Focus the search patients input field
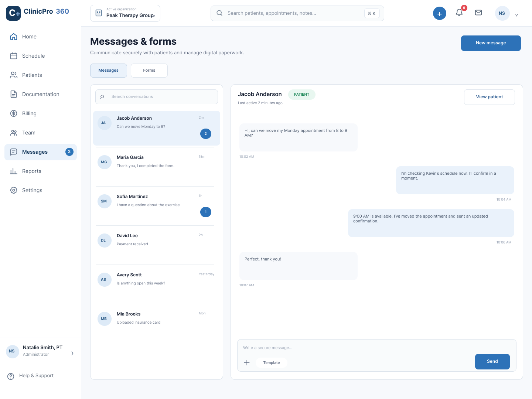Viewport: 532px width, 399px height. pyautogui.click(x=297, y=13)
